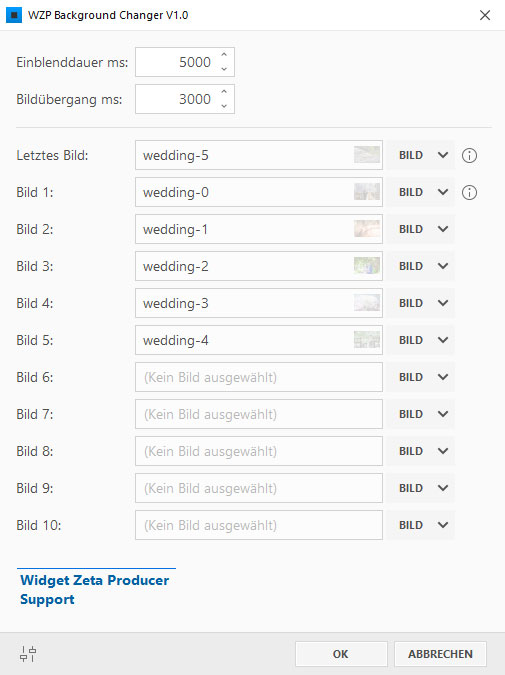Open the Widget Zeta Producer Support link
Image resolution: width=505 pixels, height=675 pixels.
click(95, 590)
